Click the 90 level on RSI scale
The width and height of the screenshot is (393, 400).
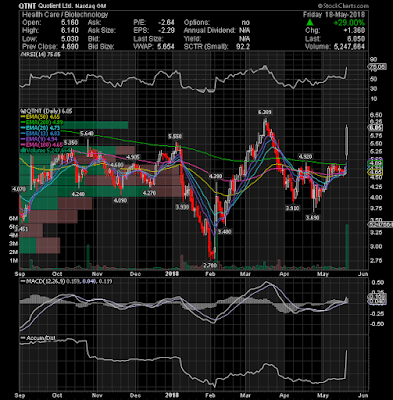point(373,59)
